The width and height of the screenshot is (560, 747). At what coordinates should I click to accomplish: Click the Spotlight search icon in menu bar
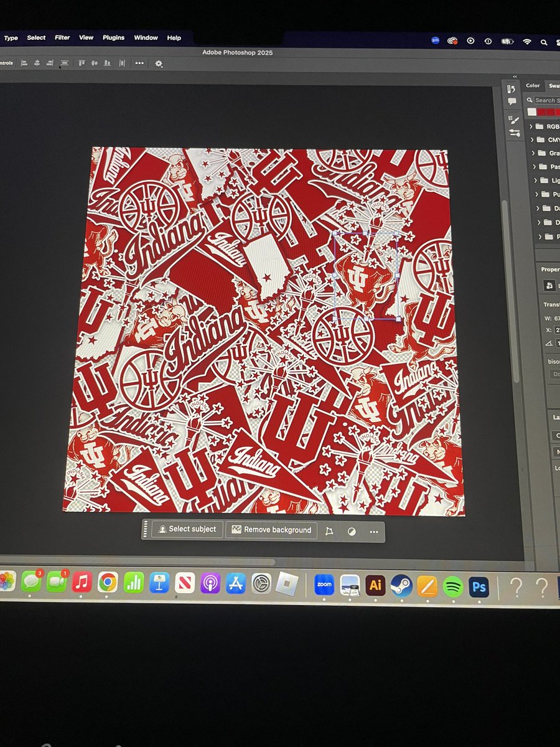[x=544, y=42]
